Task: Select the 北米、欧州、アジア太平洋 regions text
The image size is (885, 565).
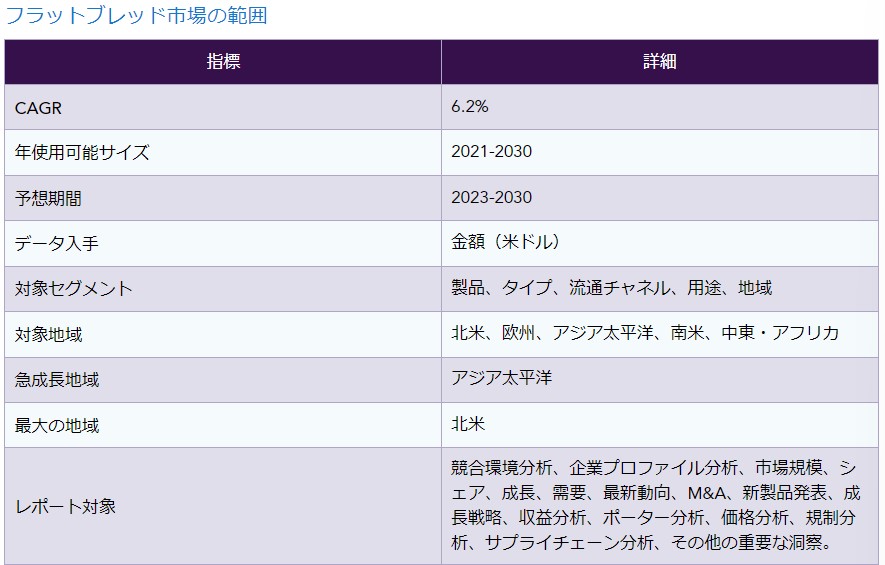Action: pos(645,332)
